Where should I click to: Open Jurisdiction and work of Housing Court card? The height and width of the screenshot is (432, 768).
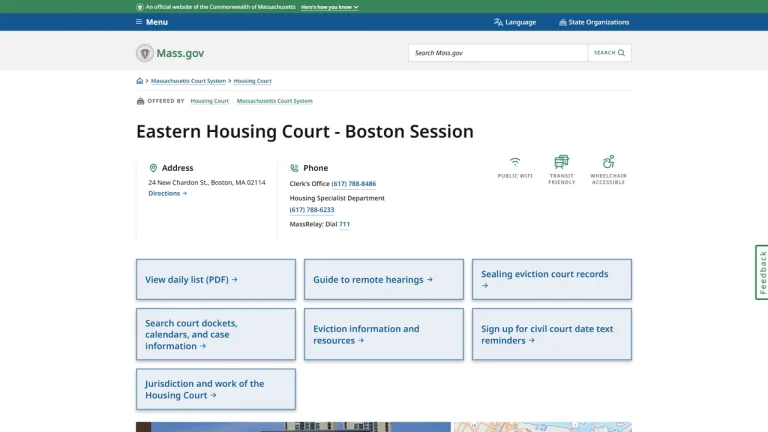216,389
